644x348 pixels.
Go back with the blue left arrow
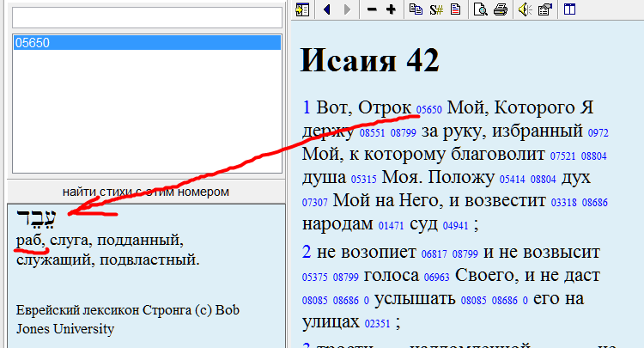point(327,9)
